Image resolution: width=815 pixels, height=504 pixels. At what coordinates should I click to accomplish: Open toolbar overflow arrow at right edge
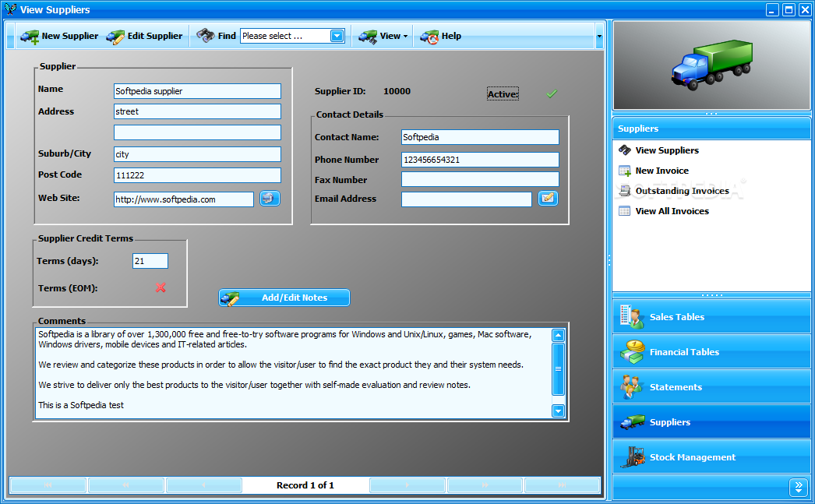tap(599, 37)
